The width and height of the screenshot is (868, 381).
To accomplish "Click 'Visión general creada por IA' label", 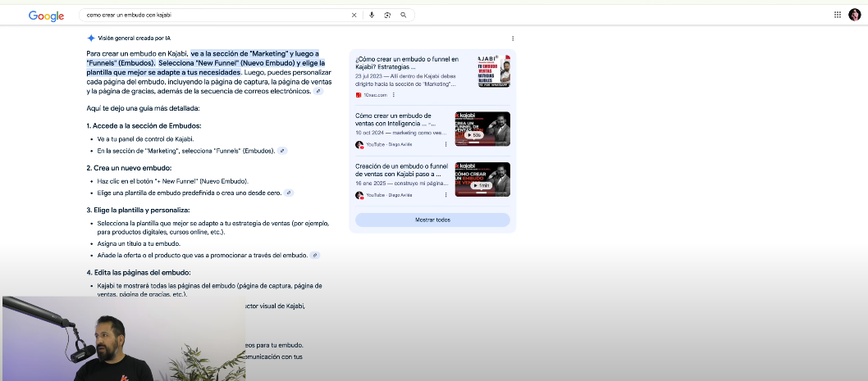I will tap(134, 39).
